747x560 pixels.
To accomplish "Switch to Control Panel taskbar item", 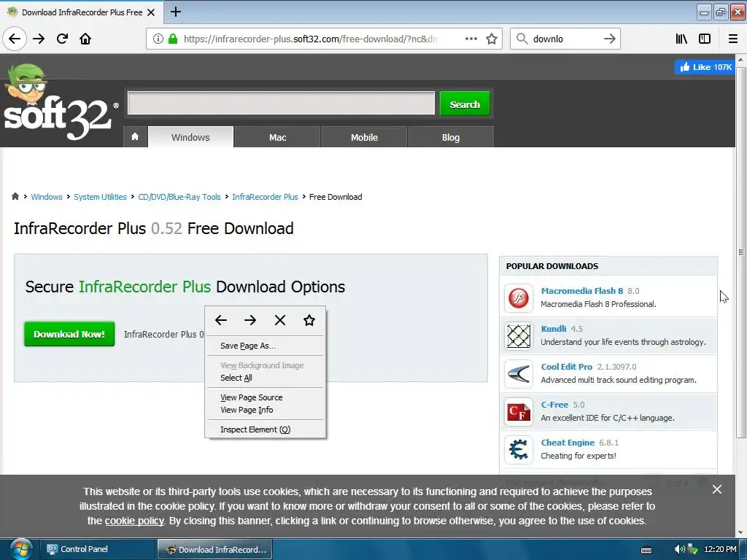I will tap(97, 549).
